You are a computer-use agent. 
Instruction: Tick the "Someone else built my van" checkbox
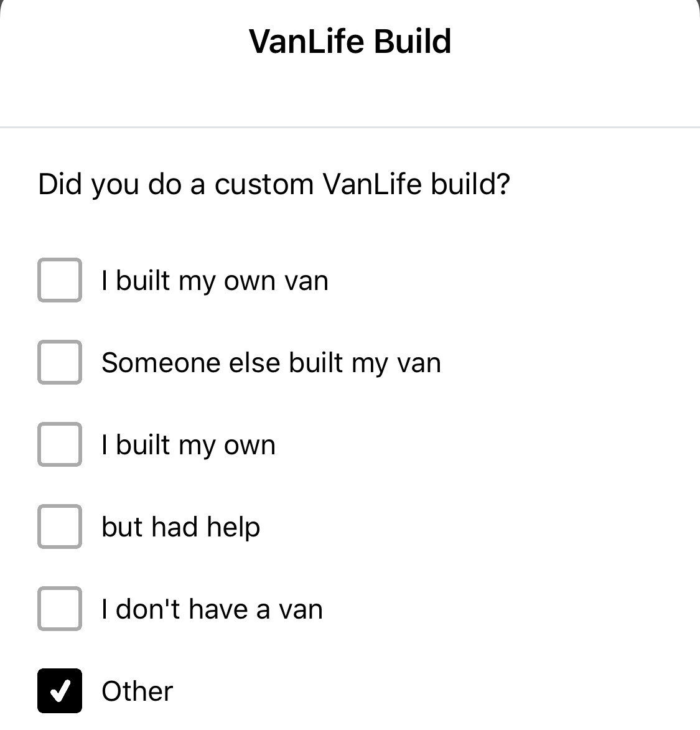pos(60,363)
